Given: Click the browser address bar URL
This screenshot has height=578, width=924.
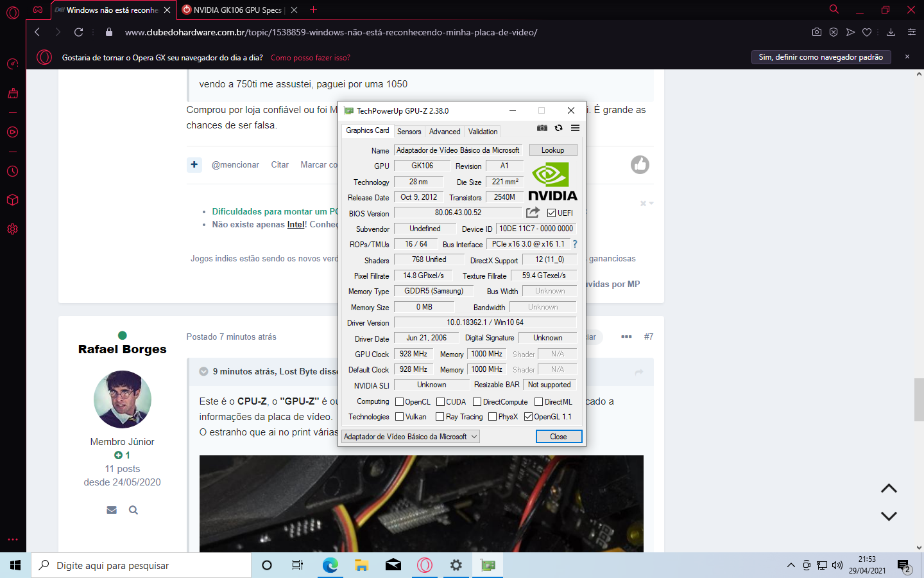Looking at the screenshot, I should [x=331, y=32].
